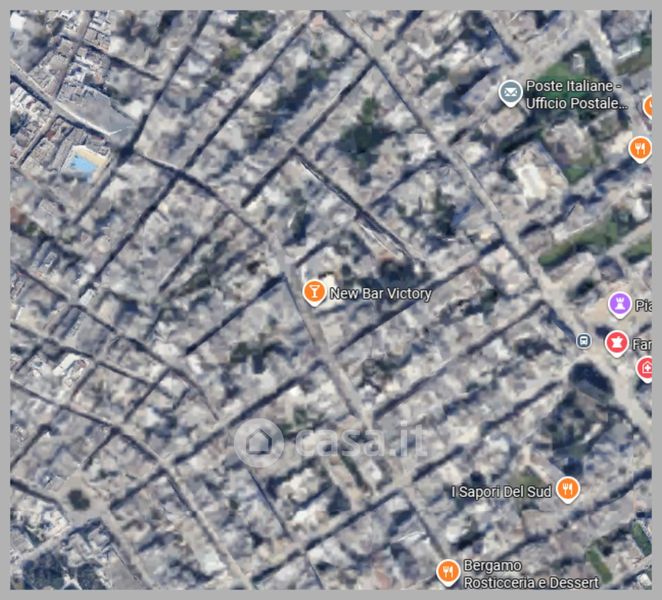Click the roundabout in the lower-left area
The width and height of the screenshot is (662, 600).
click(77, 498)
